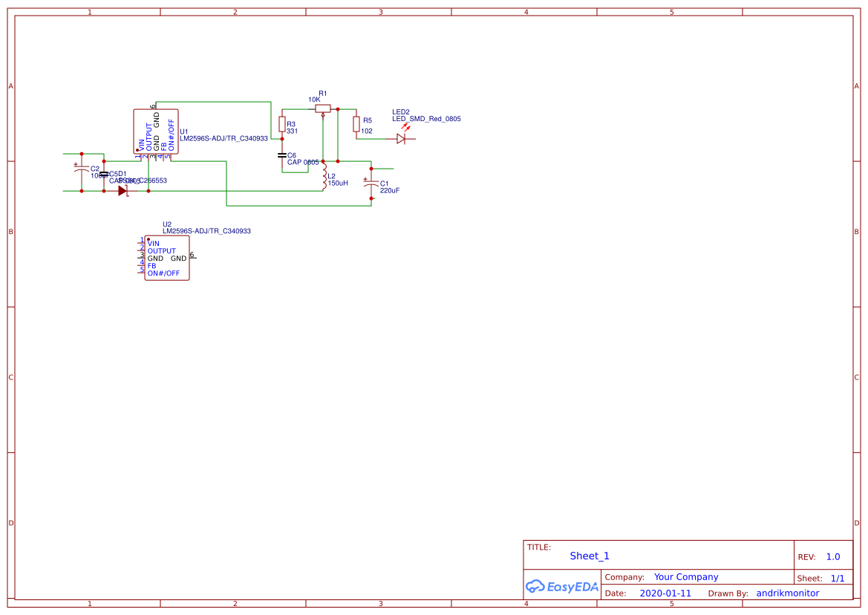Image resolution: width=868 pixels, height=615 pixels.
Task: Click the andrikmonitor Drawn By name
Action: click(787, 593)
